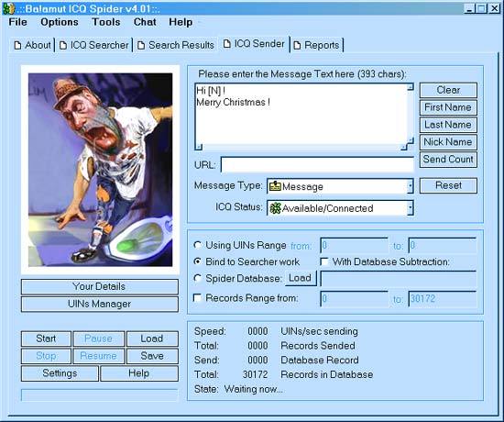The height and width of the screenshot is (422, 504).
Task: Click the cartoon man picture
Action: click(x=100, y=170)
